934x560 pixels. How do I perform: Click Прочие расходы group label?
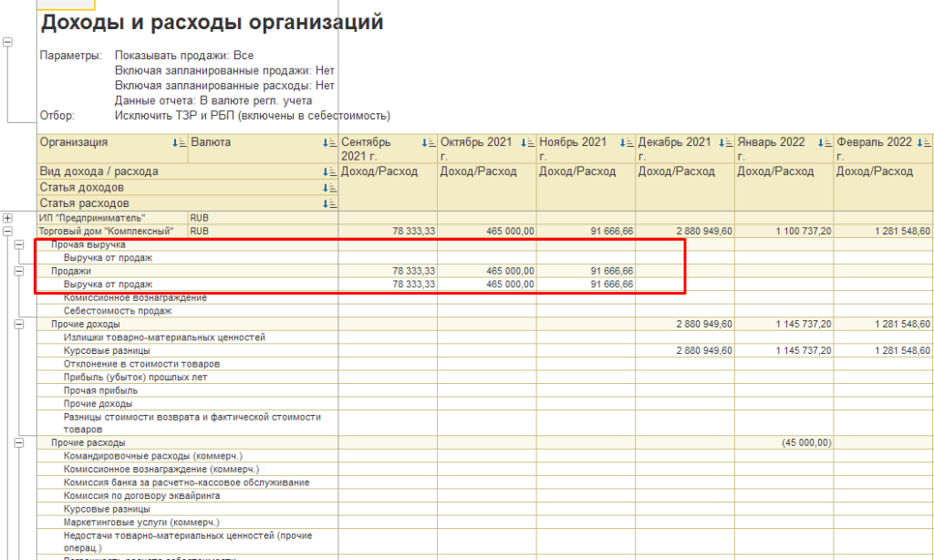point(88,442)
